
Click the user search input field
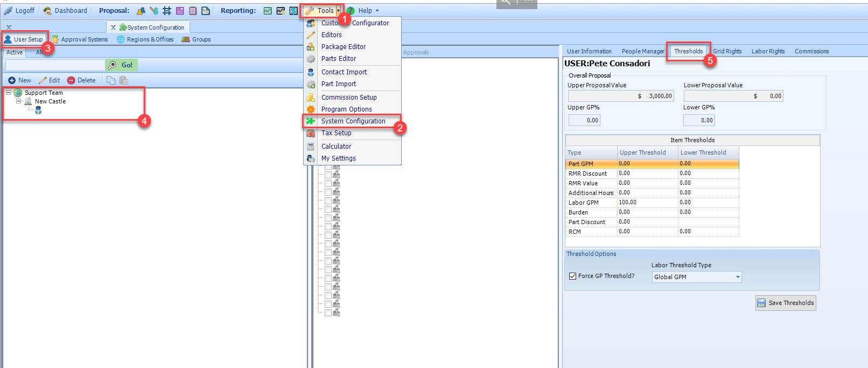[x=55, y=65]
